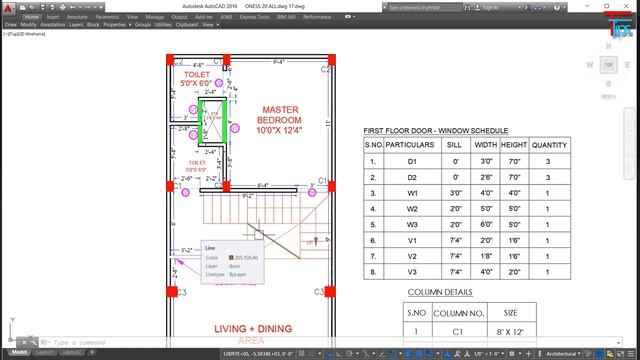Toggle selection cycling in status bar
This screenshot has height=360, width=640.
click(x=429, y=353)
